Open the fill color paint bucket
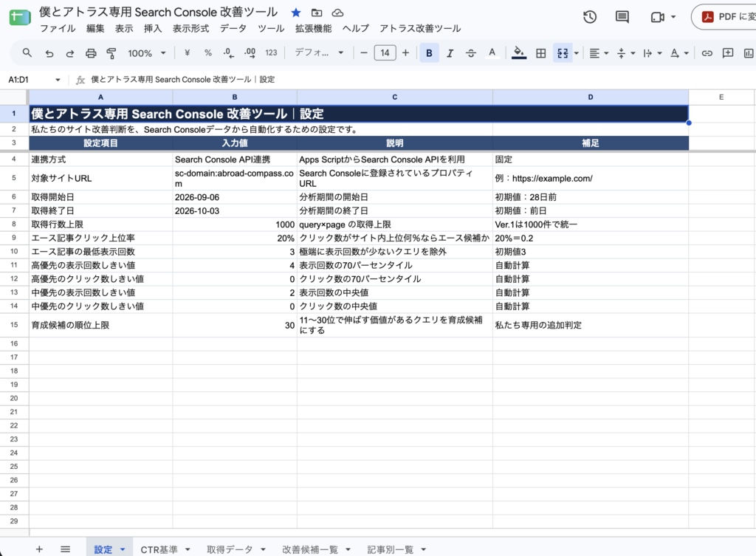756x556 pixels. coord(519,52)
